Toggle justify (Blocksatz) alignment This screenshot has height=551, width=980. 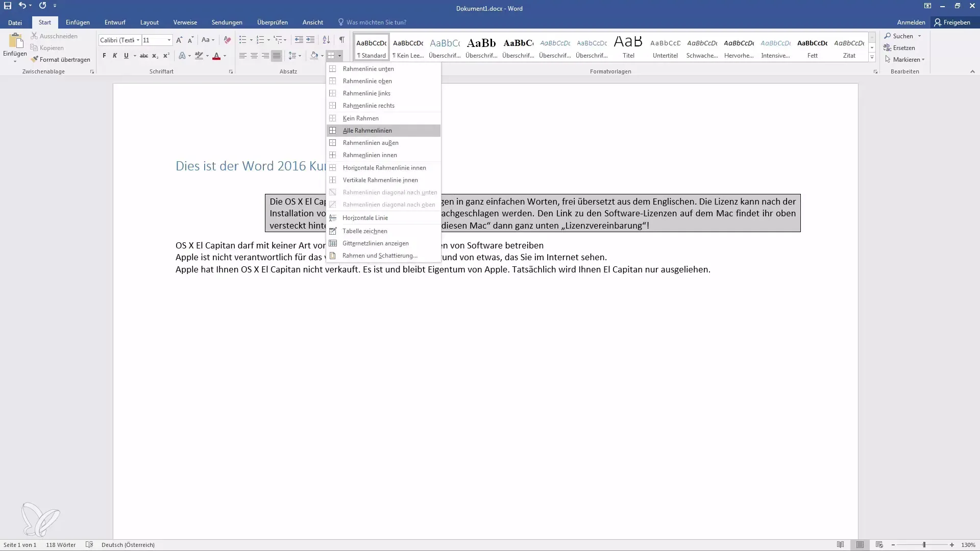(277, 56)
